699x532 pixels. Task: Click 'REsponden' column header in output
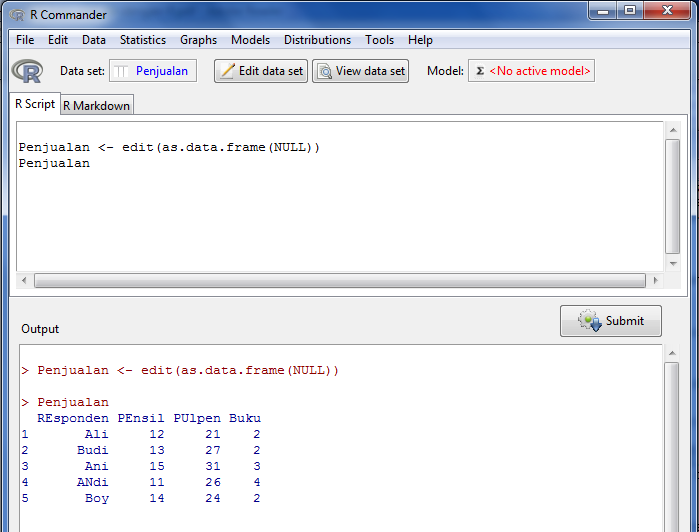73,418
